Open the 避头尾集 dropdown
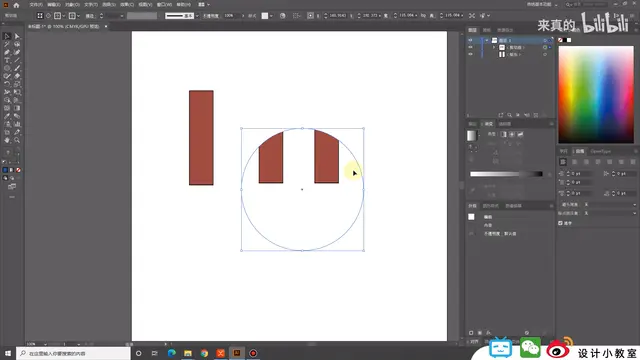The image size is (640, 360). [x=609, y=204]
